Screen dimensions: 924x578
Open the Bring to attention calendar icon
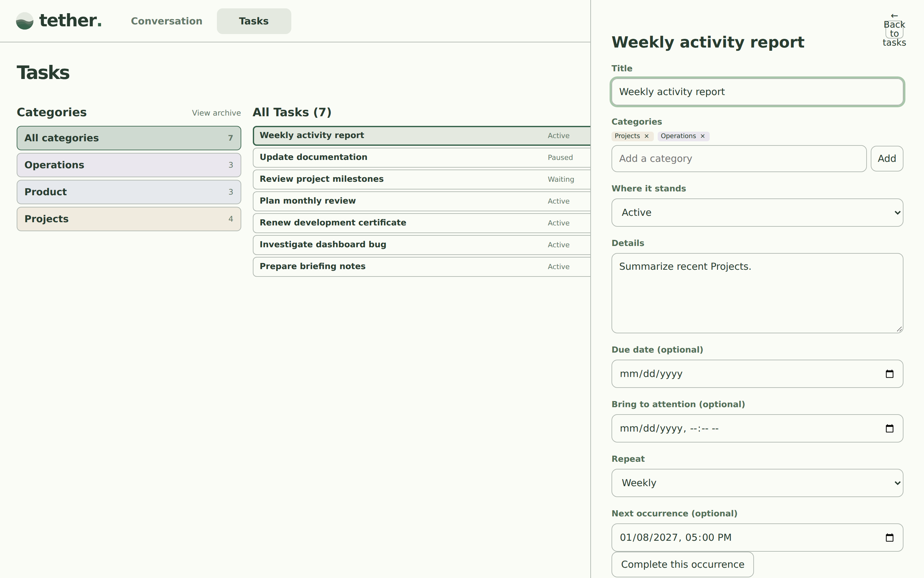coord(889,429)
